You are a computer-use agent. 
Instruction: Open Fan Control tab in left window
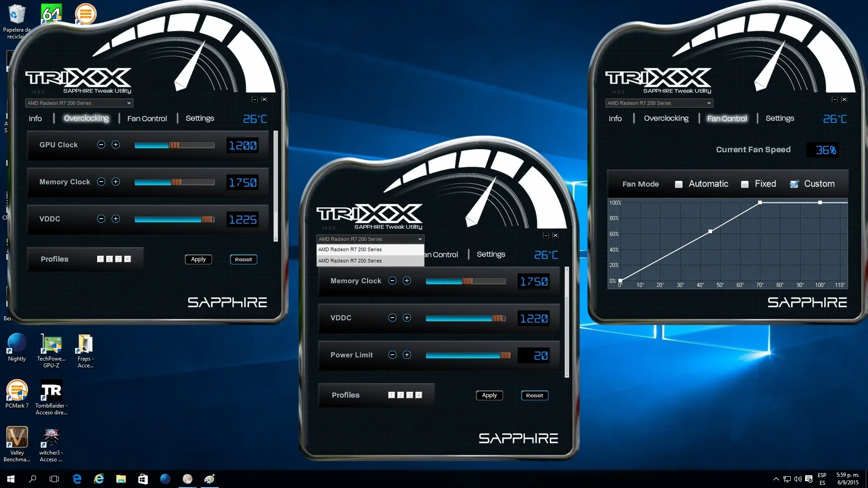point(147,118)
